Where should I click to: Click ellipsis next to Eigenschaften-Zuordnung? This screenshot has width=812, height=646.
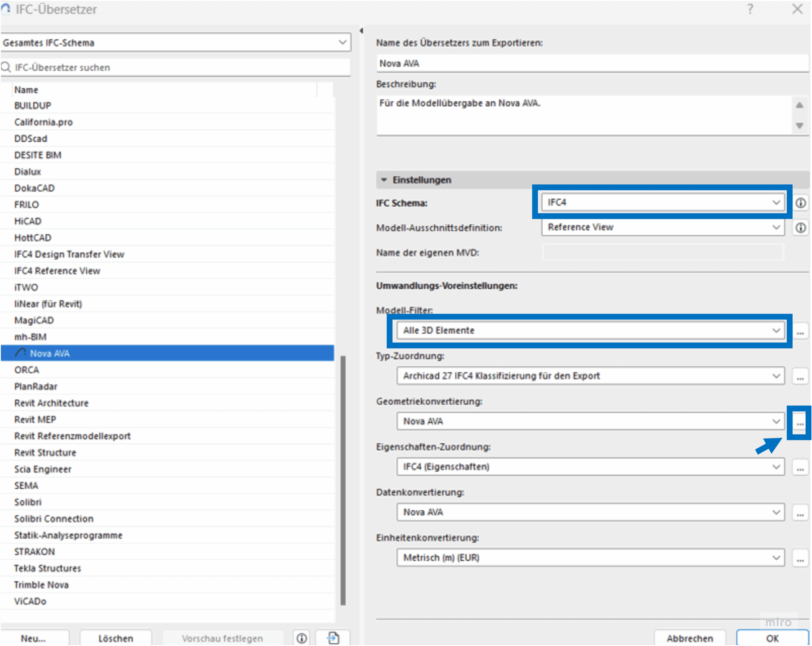click(x=800, y=467)
